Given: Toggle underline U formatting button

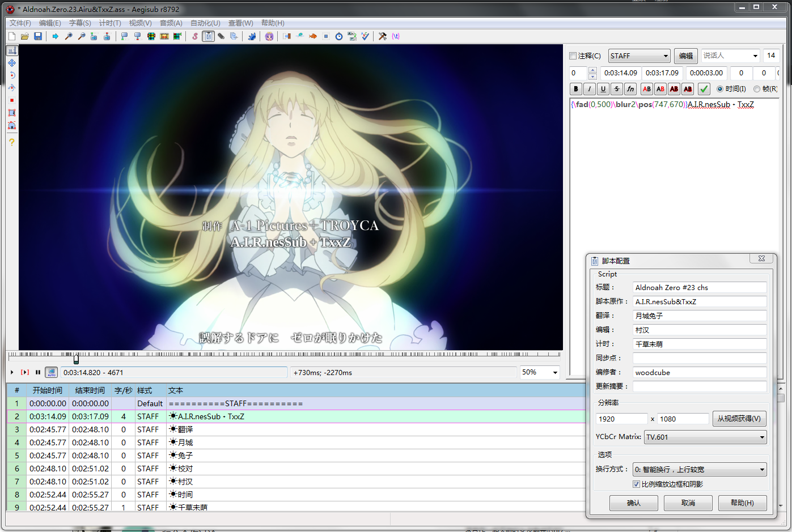Looking at the screenshot, I should [603, 89].
